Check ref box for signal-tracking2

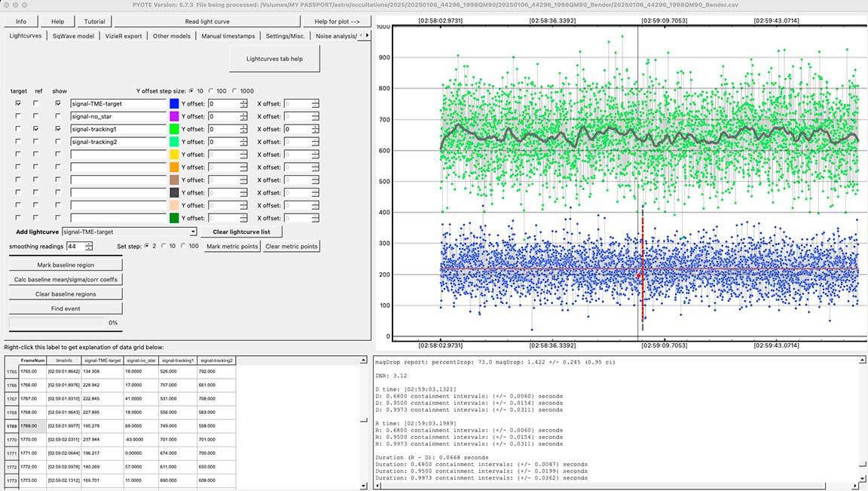pos(36,142)
